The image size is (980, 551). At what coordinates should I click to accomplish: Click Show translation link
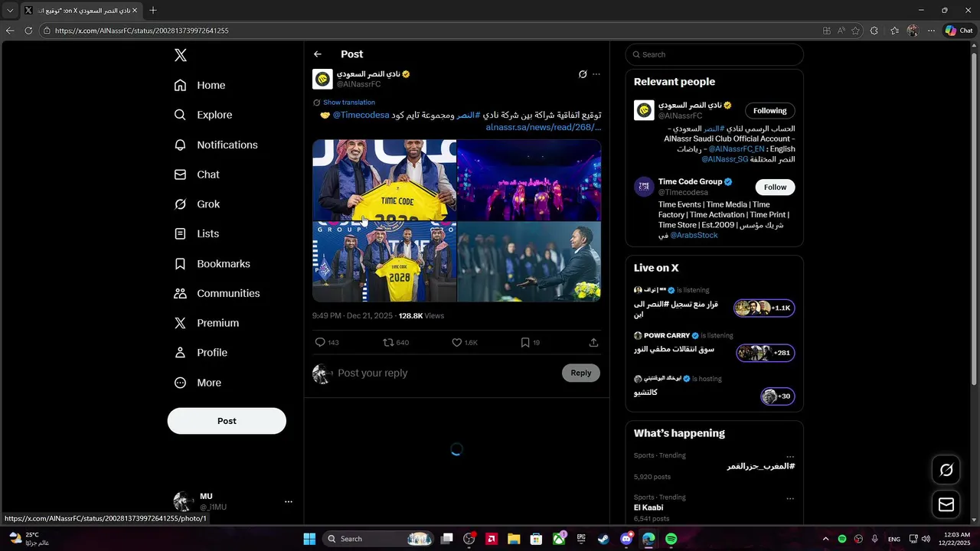pos(349,103)
